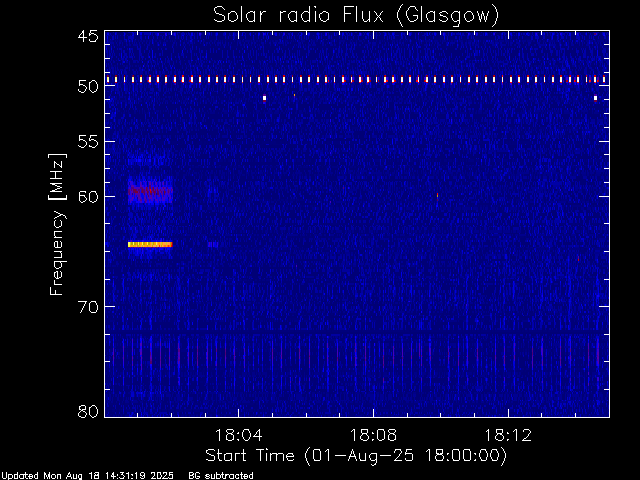Click the 55 MHz axis label
Screen dimensions: 640x480
[88, 142]
